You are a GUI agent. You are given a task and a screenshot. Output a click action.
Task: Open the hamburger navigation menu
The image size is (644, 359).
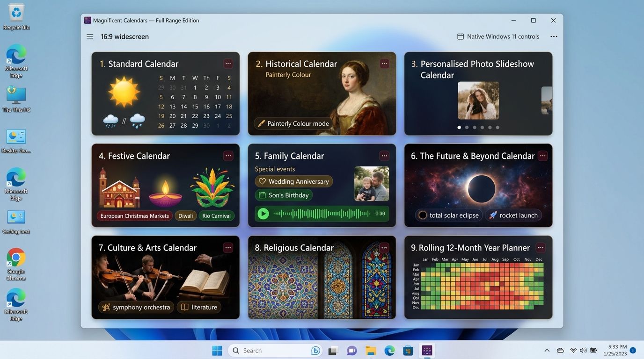pos(90,36)
